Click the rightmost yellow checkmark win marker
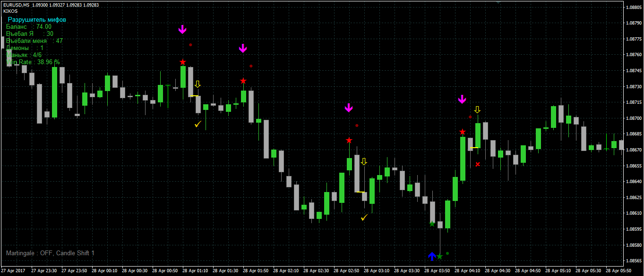644x276 pixels. click(364, 217)
